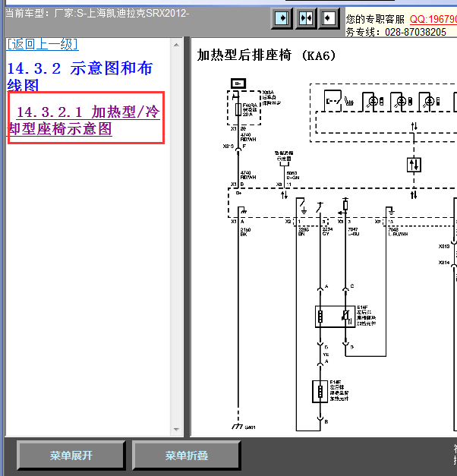Viewport: 457px width, 476px height.
Task: Click the seat heater symbol in top module
Action: 349,102
